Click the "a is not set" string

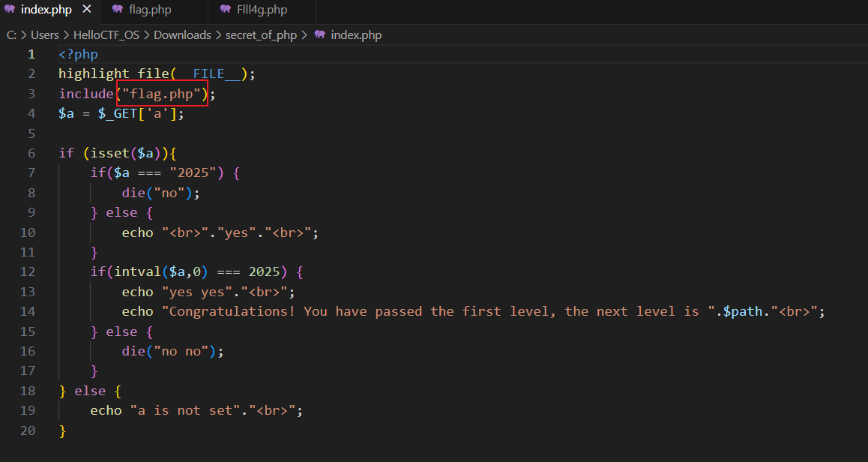[185, 410]
